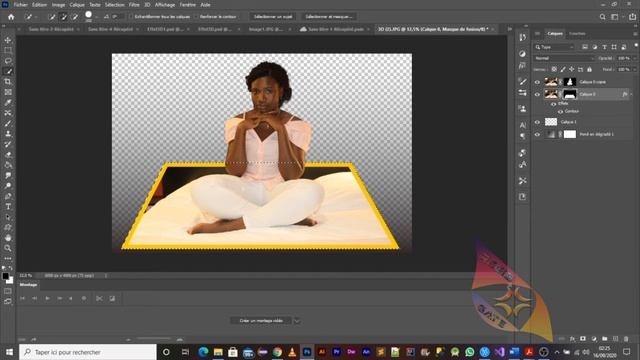Click the split at playhead scissors icon
The image size is (640, 360).
[99, 298]
